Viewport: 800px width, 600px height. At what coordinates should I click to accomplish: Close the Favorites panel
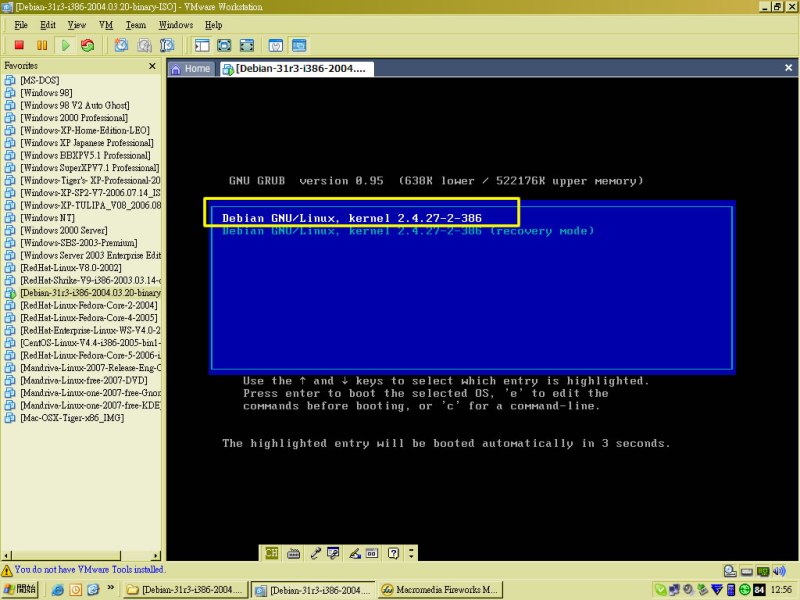(152, 66)
